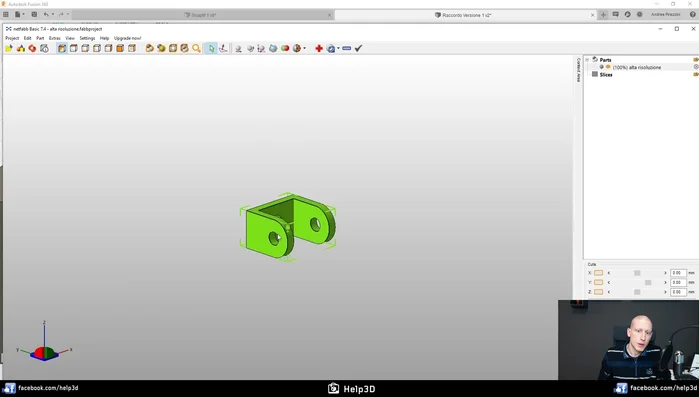The height and width of the screenshot is (397, 699).
Task: Choose the highlighted selection pointer tool
Action: pyautogui.click(x=211, y=48)
